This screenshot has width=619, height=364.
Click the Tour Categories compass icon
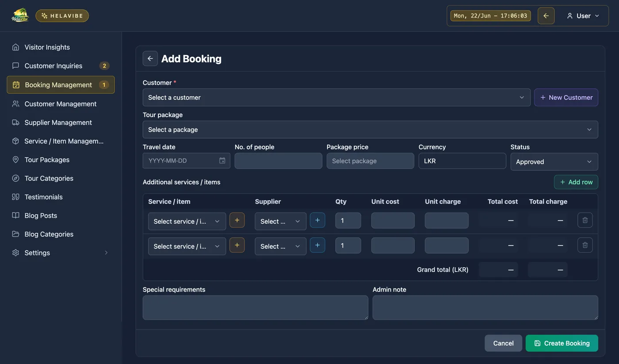[15, 178]
